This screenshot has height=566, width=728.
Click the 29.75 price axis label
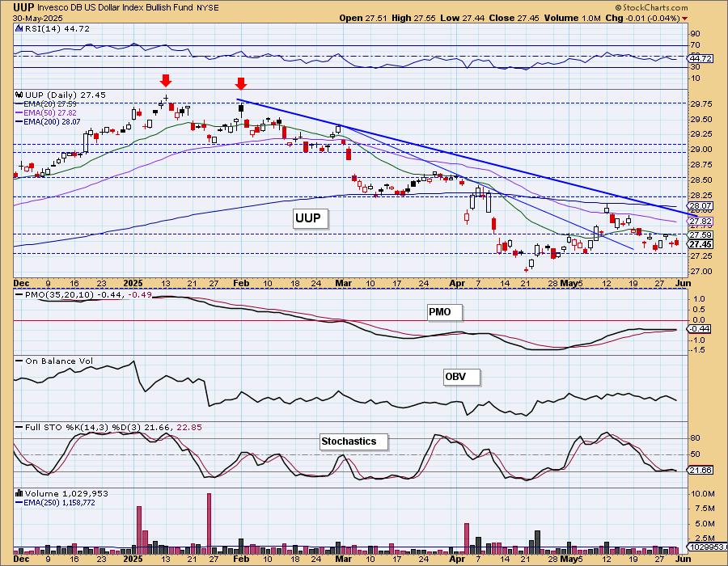[701, 104]
